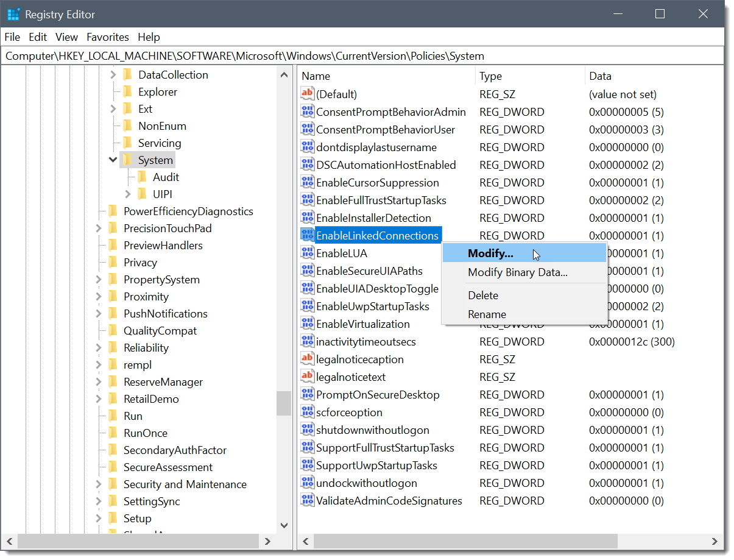The width and height of the screenshot is (734, 560).
Task: Open the File menu
Action: 12,37
